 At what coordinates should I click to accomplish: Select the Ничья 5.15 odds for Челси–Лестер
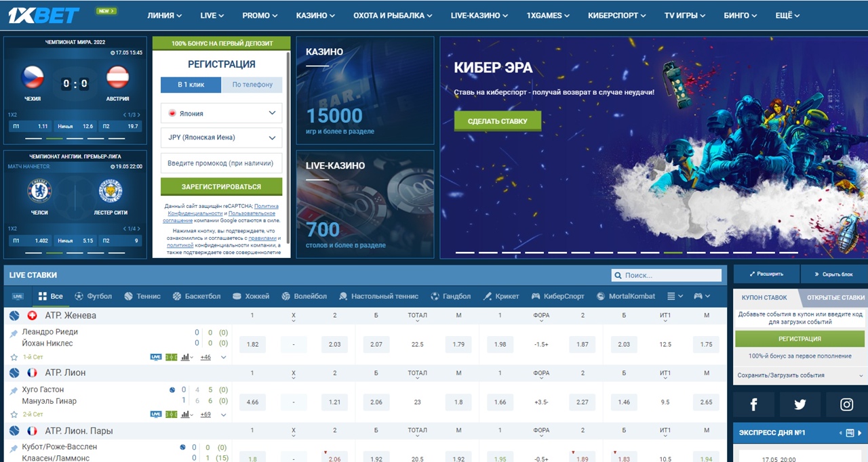coord(75,240)
